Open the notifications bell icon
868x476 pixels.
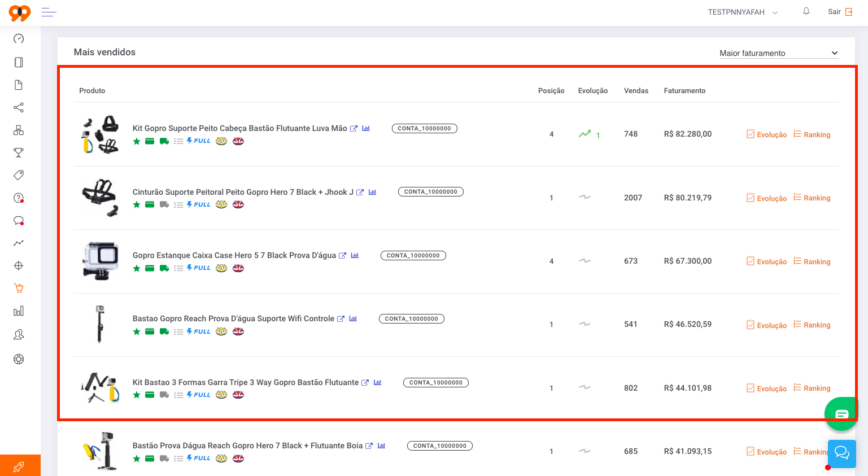[x=806, y=11]
